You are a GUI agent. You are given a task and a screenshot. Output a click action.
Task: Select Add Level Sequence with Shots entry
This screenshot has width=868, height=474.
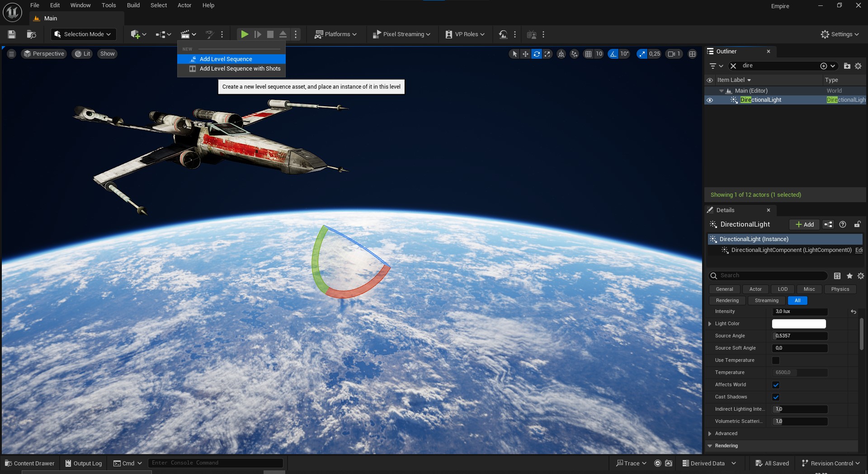(231, 69)
